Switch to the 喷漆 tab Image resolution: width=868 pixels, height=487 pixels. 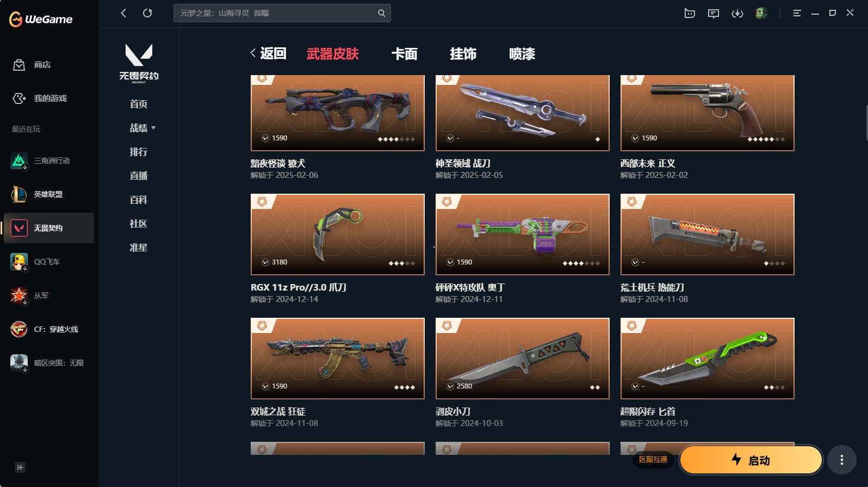(x=522, y=54)
